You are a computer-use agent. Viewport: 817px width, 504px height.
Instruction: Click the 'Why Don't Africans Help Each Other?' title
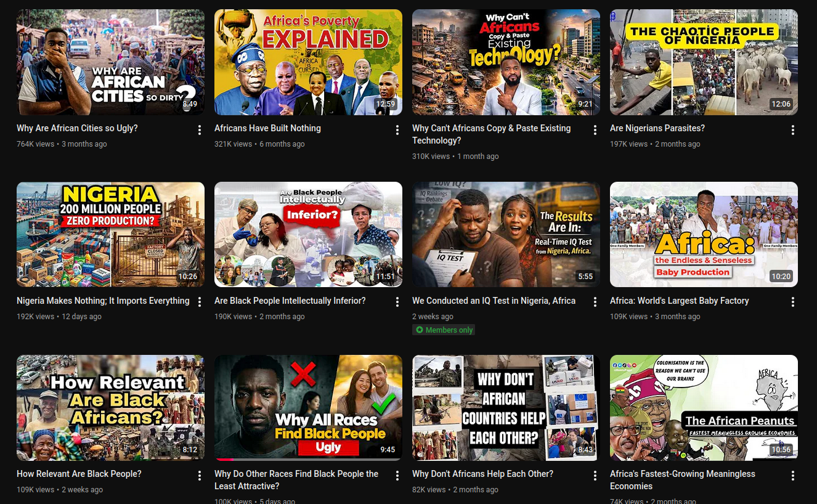[x=482, y=474]
